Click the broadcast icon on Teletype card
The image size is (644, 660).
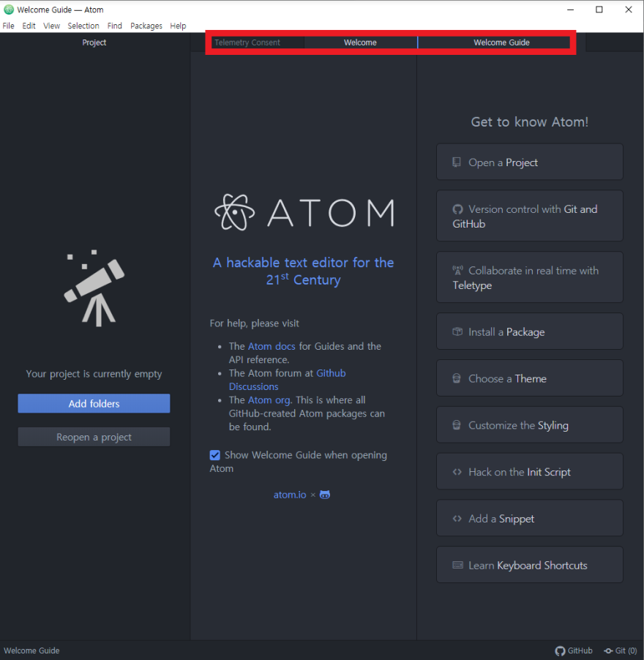[457, 270]
